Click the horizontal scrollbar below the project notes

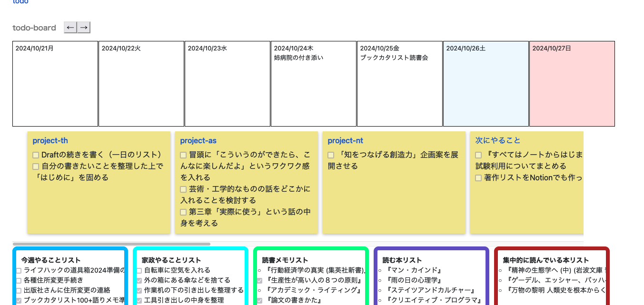111,244
